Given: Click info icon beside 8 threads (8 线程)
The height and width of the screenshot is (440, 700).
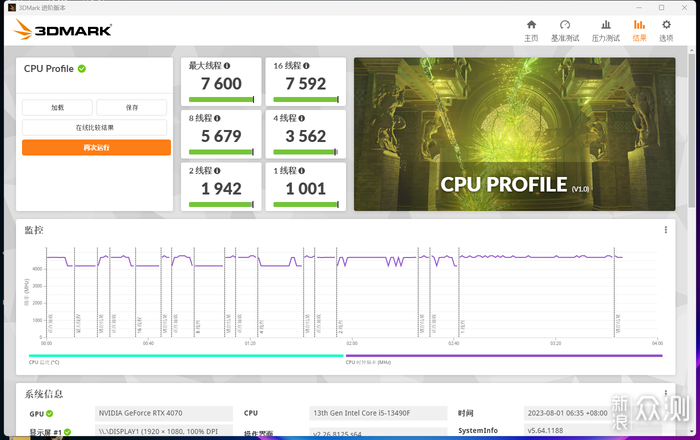Looking at the screenshot, I should (217, 118).
